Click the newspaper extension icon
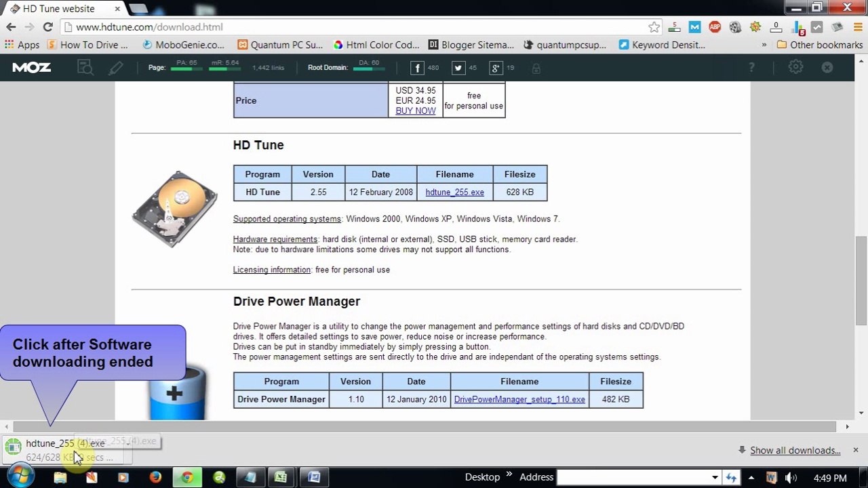Viewport: 868px width, 488px height. click(837, 27)
